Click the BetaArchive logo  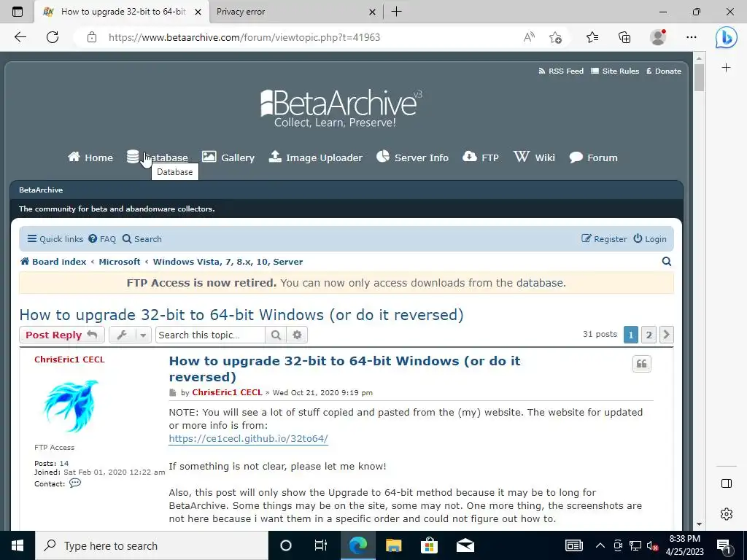click(341, 109)
